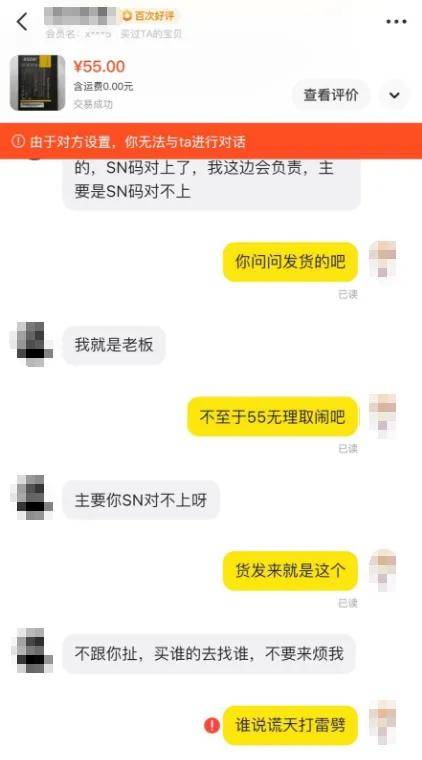
Task: Tap the 首次好评 badge
Action: [149, 16]
